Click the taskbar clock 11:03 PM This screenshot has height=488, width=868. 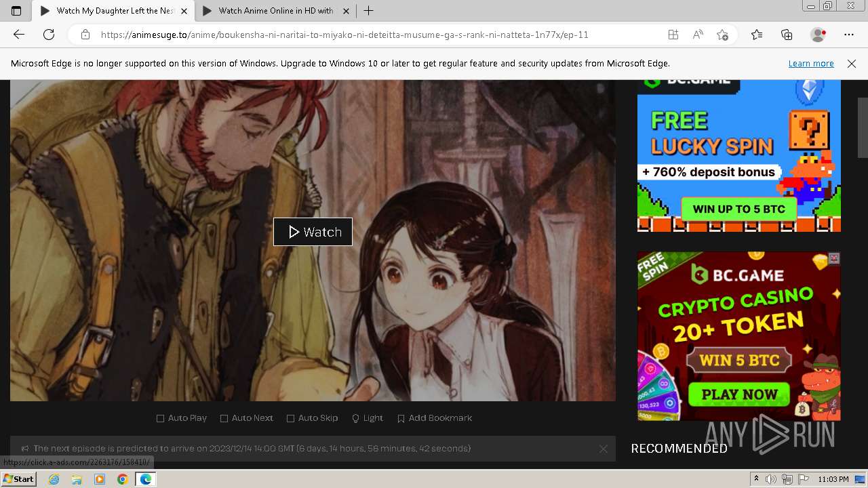[833, 479]
